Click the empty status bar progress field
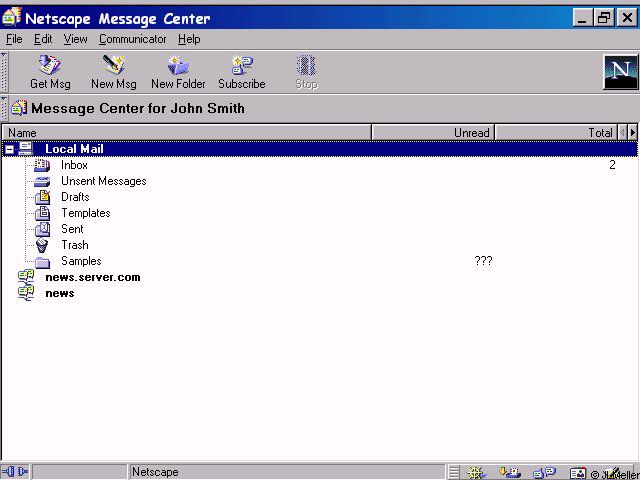This screenshot has height=480, width=640. [x=80, y=472]
